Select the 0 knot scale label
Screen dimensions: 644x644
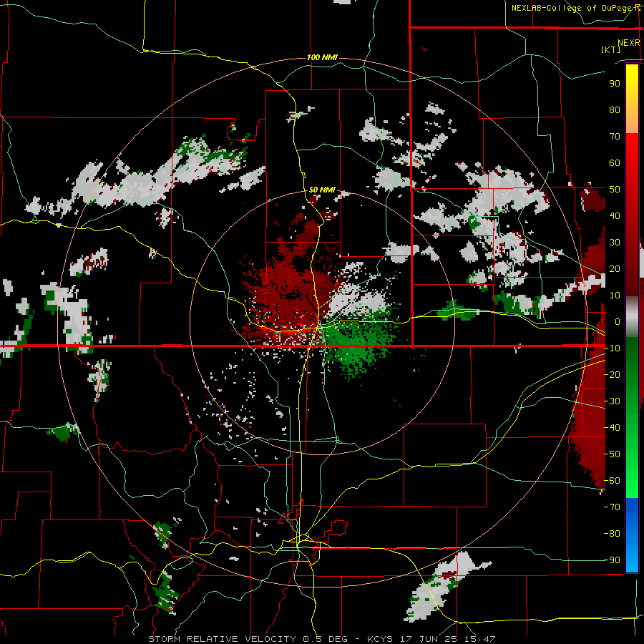click(x=618, y=321)
